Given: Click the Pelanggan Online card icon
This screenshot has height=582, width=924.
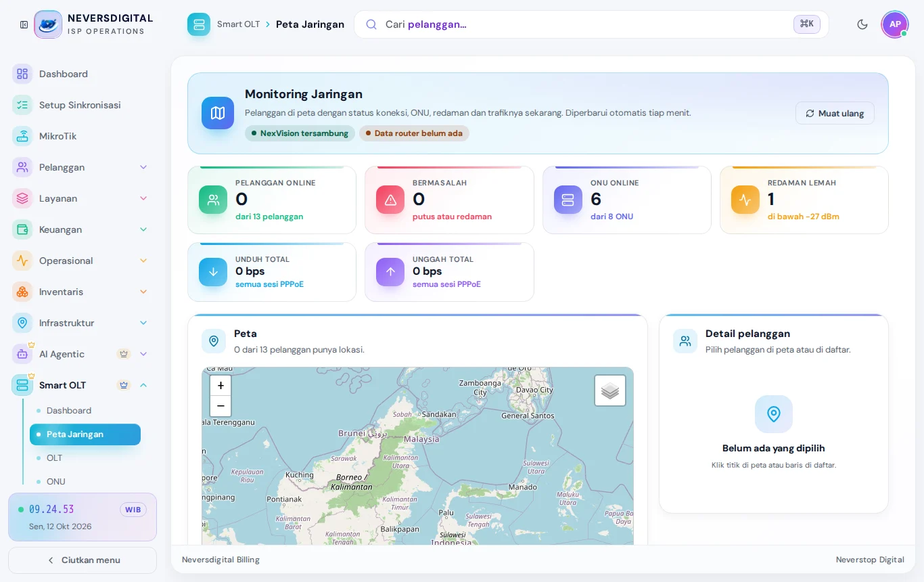Looking at the screenshot, I should (x=213, y=200).
